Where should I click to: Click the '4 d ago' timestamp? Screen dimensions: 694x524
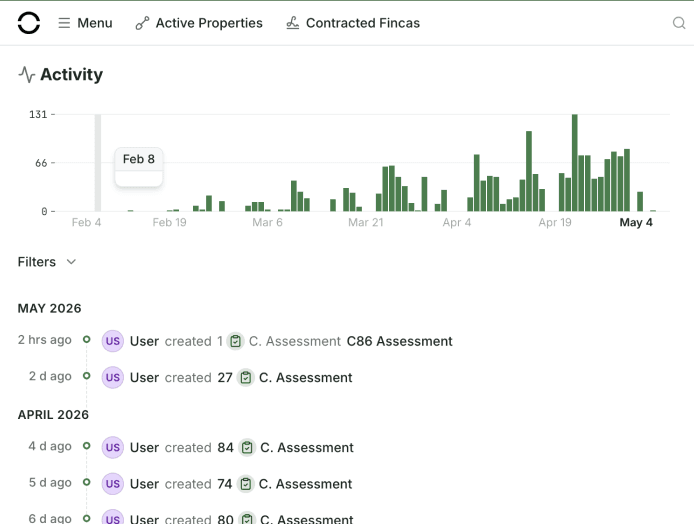point(50,446)
